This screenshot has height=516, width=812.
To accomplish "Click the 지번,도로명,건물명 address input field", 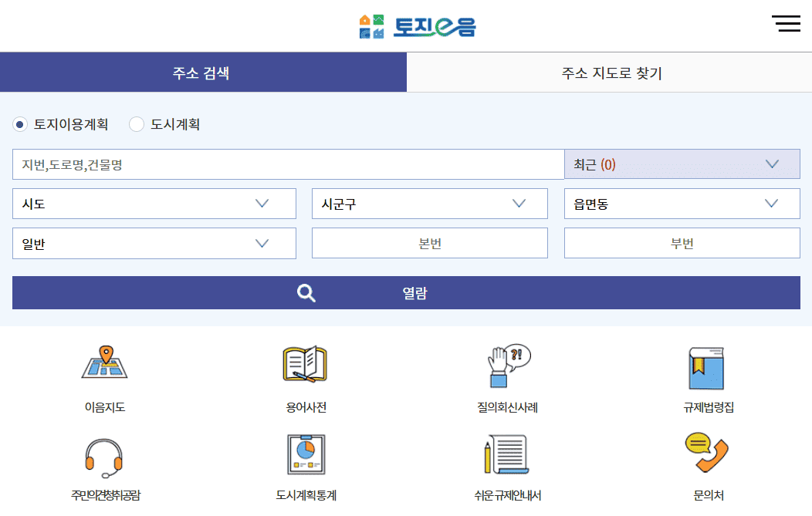I will [286, 164].
